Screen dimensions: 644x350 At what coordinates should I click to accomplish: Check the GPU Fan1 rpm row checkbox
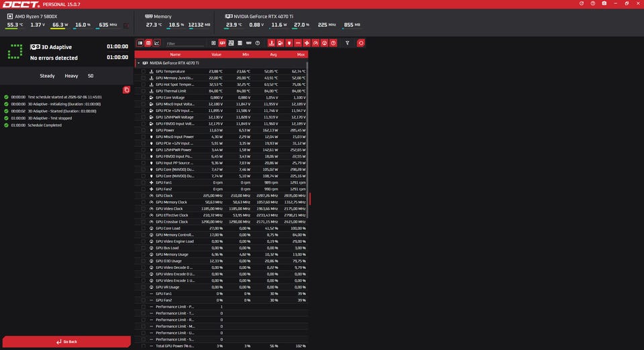click(144, 182)
